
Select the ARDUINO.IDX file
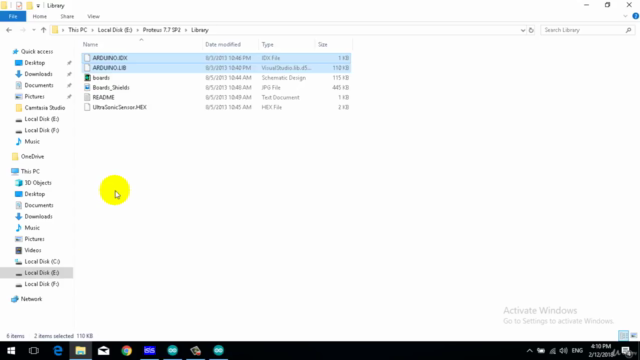point(216,58)
